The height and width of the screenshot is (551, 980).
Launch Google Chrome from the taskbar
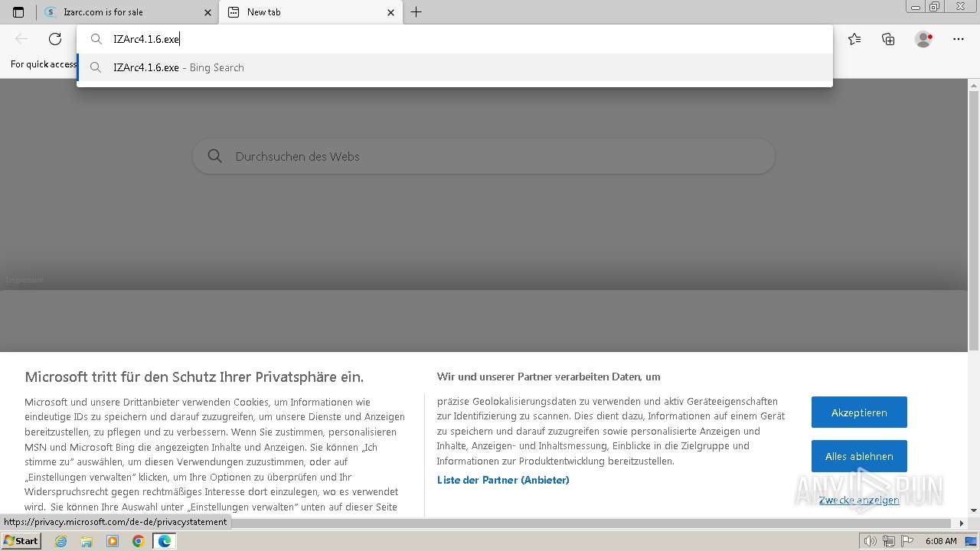[x=139, y=541]
